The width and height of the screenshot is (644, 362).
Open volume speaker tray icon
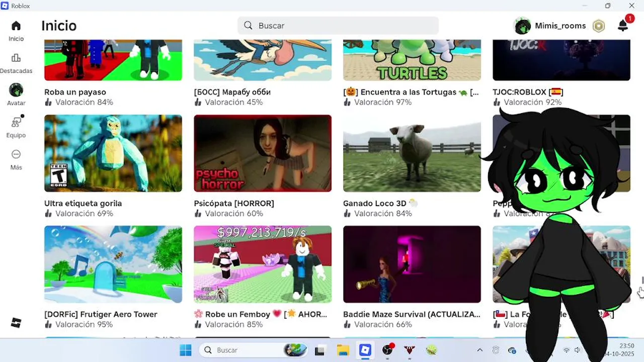[578, 350]
